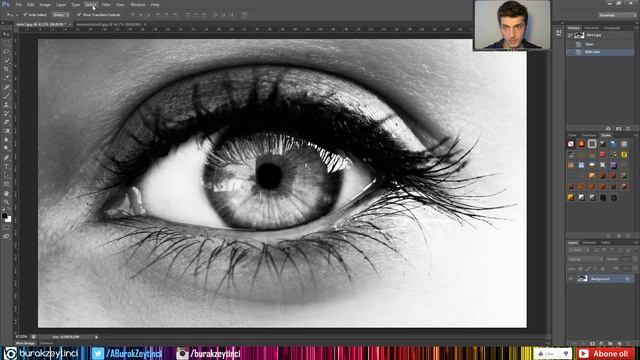Select the Path Selection tool
640x360 pixels.
(6, 175)
